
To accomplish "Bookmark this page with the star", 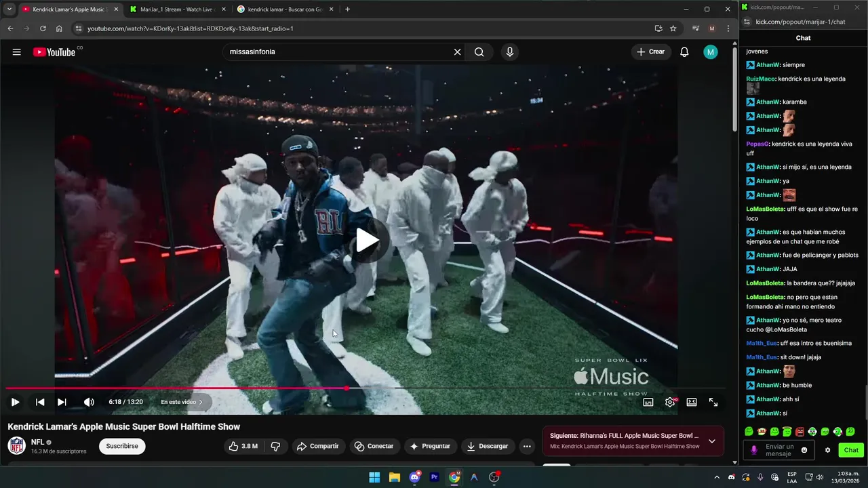I will point(673,28).
